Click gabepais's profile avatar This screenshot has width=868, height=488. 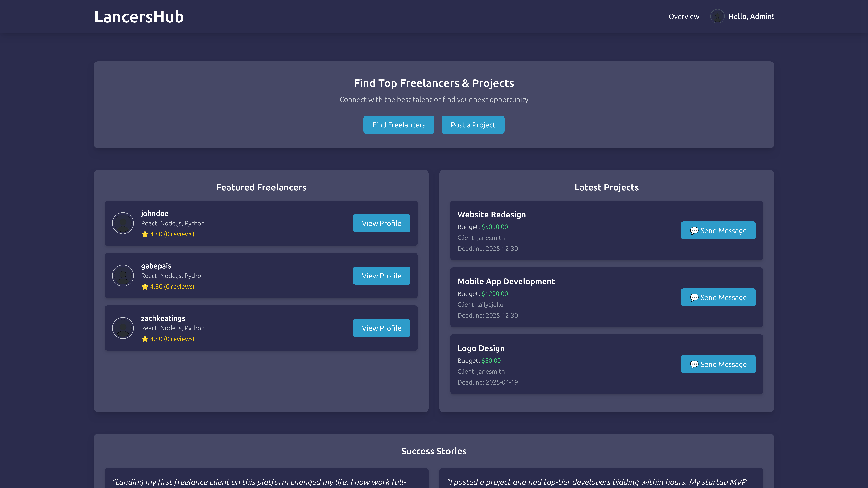point(123,276)
